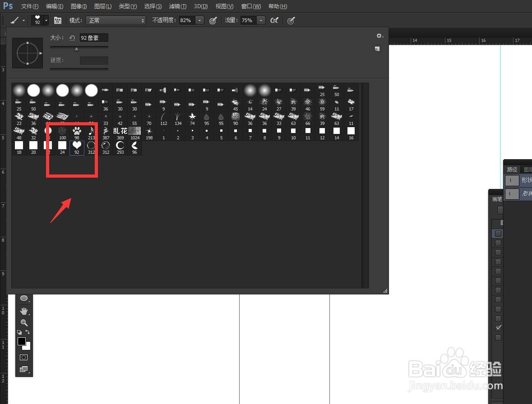Reset brush to original size icon
The image size is (532, 404).
tap(72, 37)
